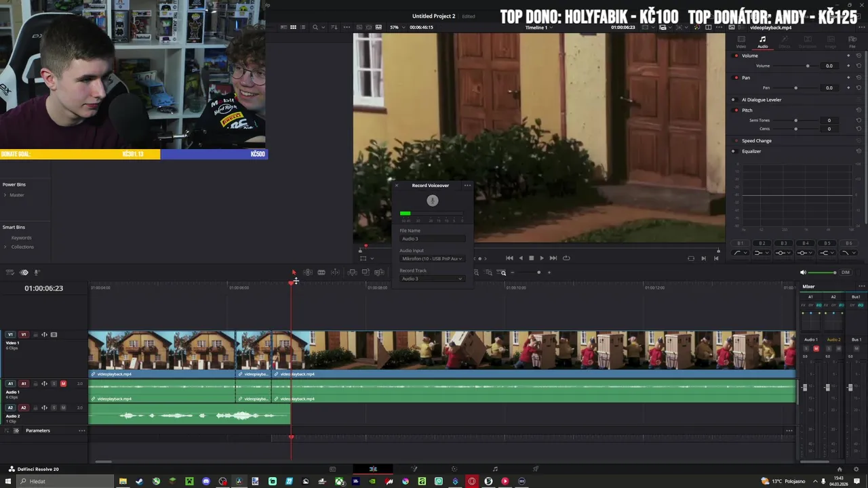Viewport: 868px width, 488px height.
Task: Mute the monitor speaker icon
Action: 803,272
